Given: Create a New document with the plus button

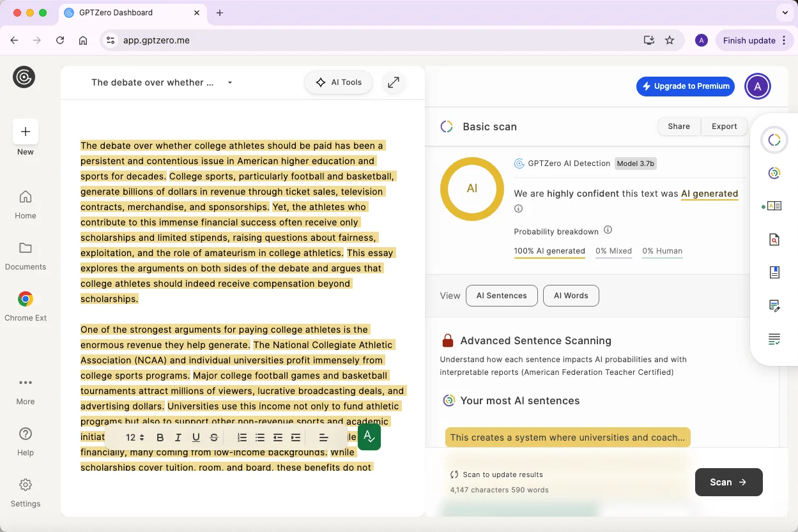Looking at the screenshot, I should (26, 132).
